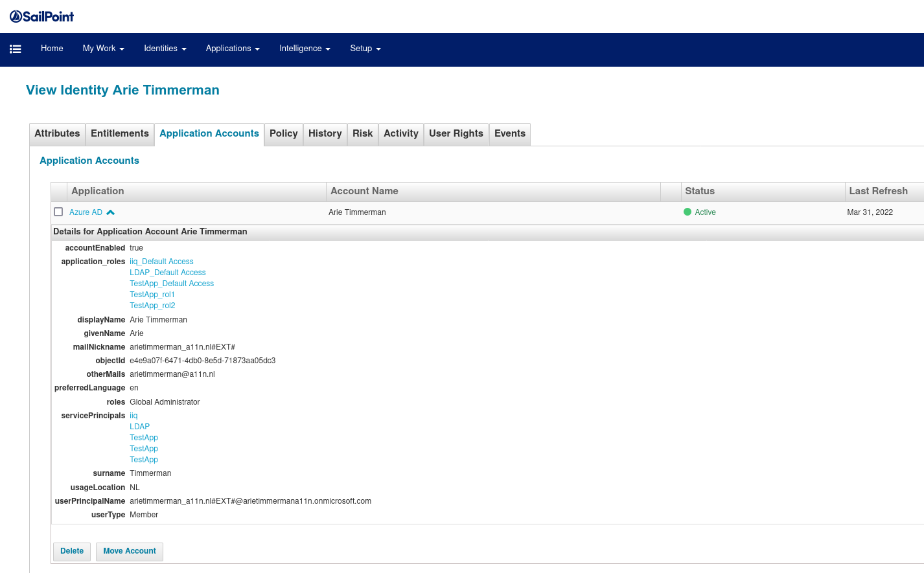Click the mailNickname value arietimmerman_a11n.nl#EXT#

183,347
